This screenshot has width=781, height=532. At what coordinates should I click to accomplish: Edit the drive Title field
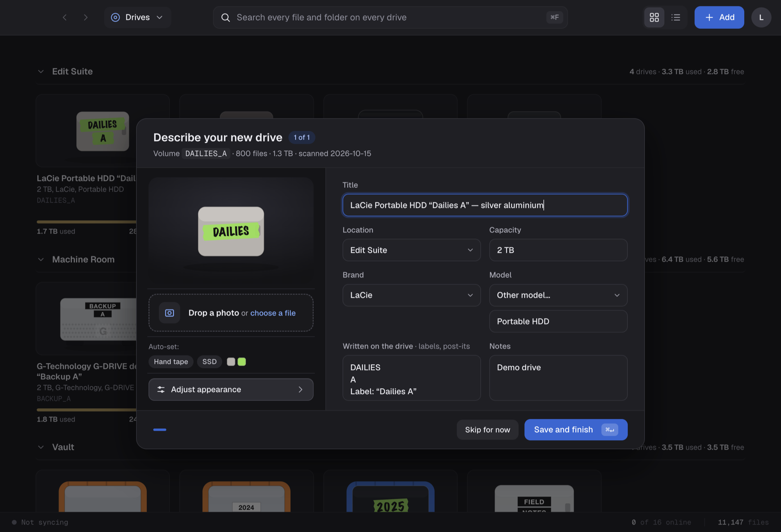[x=485, y=205]
